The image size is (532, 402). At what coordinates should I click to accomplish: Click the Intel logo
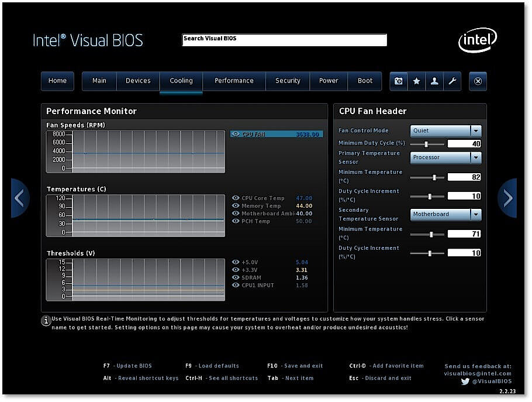coord(477,40)
